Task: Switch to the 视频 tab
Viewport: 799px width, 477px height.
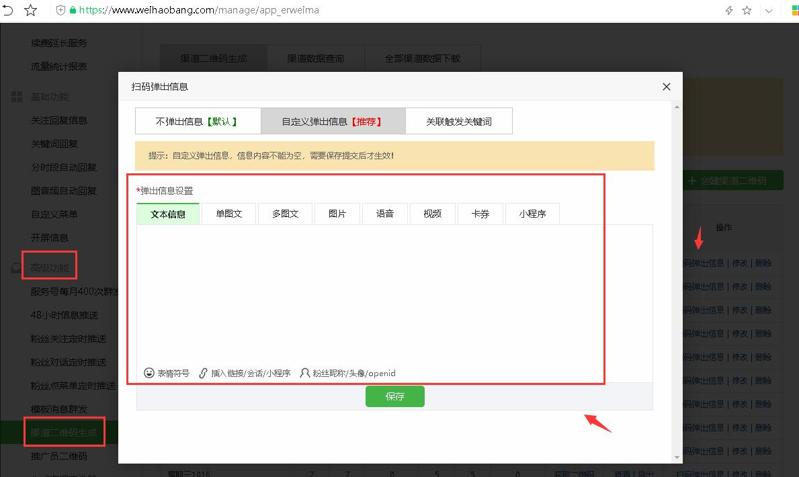Action: (432, 214)
